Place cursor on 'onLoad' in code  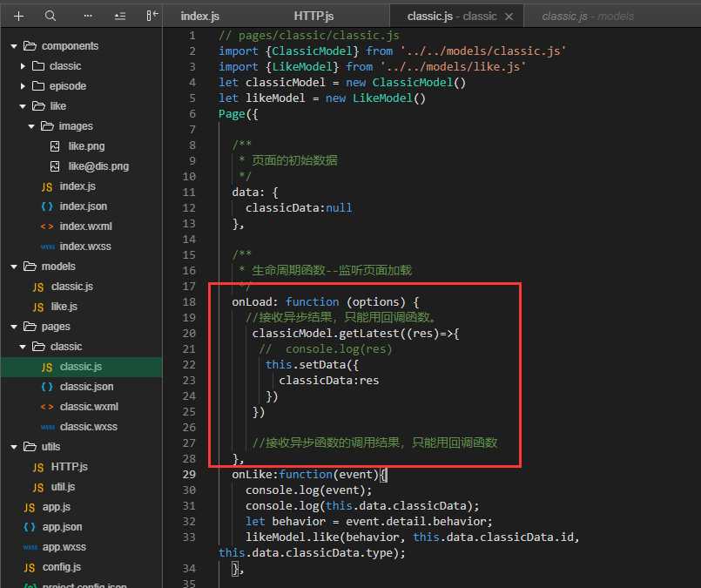[252, 302]
